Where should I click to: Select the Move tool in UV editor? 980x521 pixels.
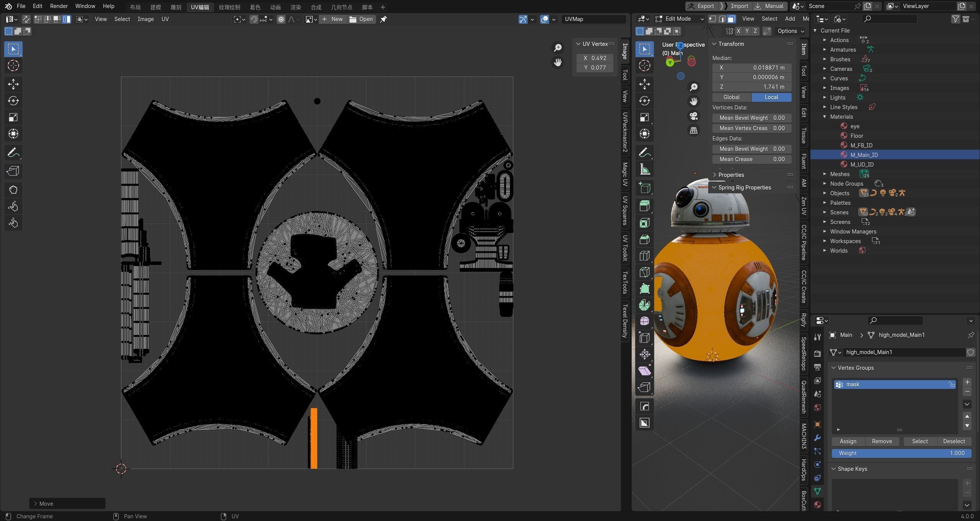(13, 84)
